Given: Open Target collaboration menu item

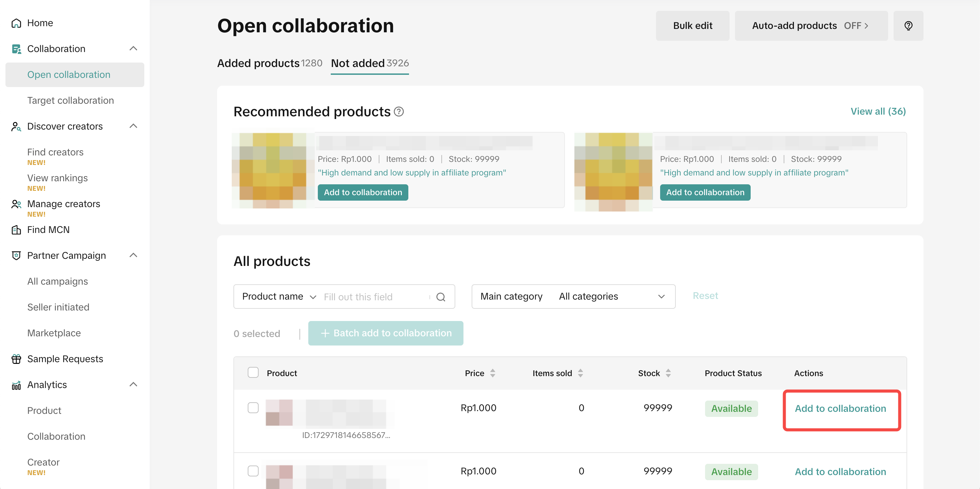Looking at the screenshot, I should click(70, 100).
